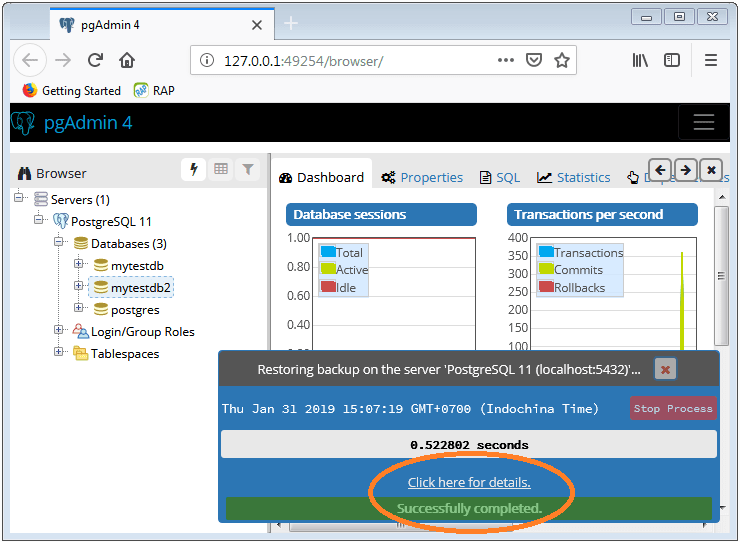
Task: Open the RAP bookmark
Action: point(154,90)
